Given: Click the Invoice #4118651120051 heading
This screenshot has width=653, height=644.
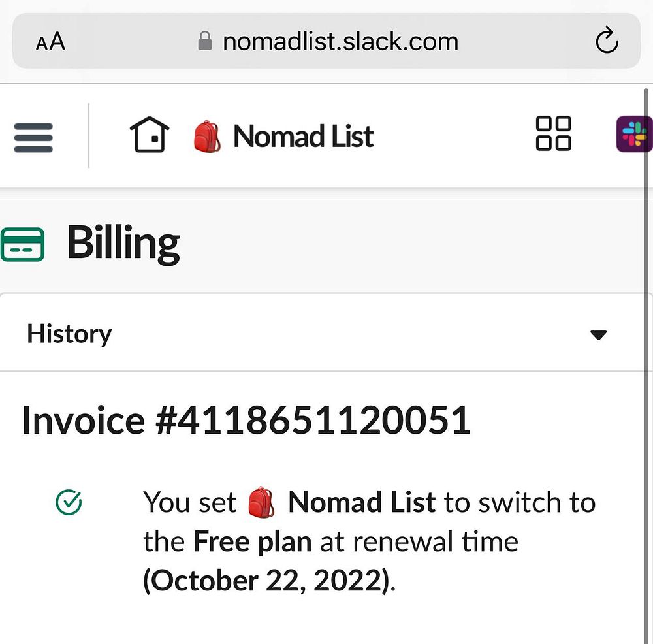Looking at the screenshot, I should [246, 420].
